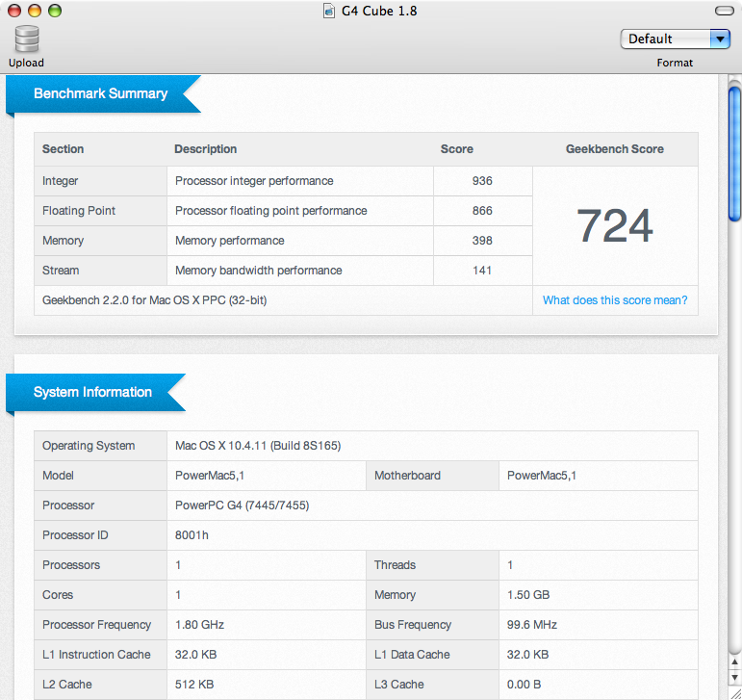Click the 'Description' column header
The image size is (742, 700).
pos(205,148)
